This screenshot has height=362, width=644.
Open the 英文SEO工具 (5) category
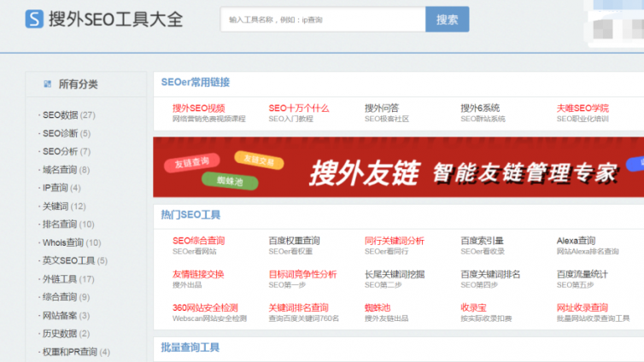(x=75, y=260)
